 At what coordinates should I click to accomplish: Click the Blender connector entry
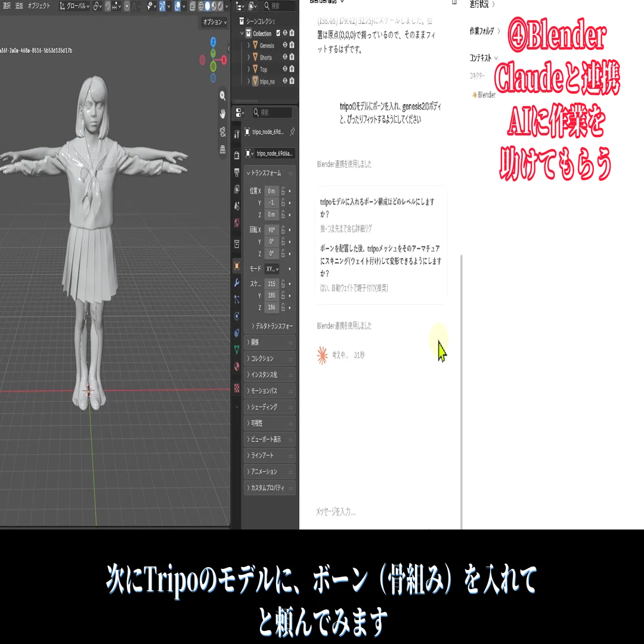[x=484, y=95]
